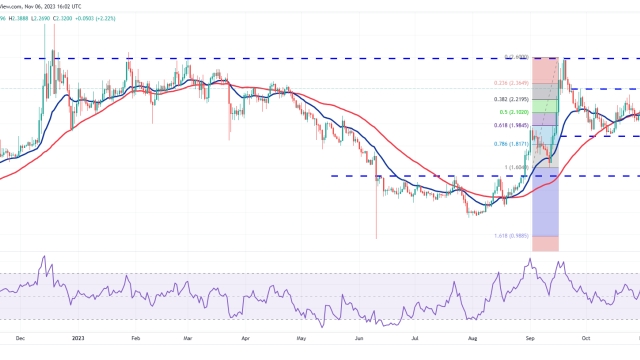Image resolution: width=640 pixels, height=360 pixels.
Task: Click the 0.786 (1.8171) Fibonacci label
Action: (511, 144)
